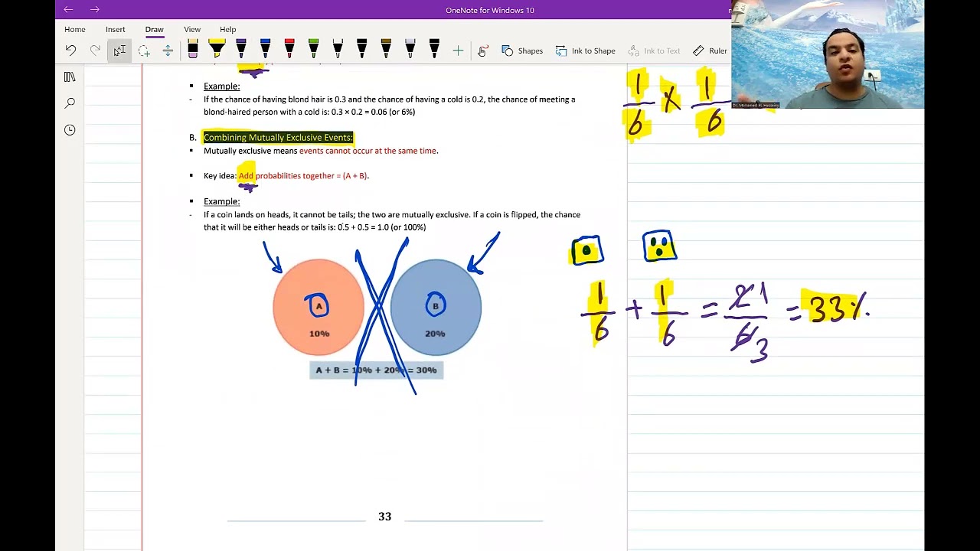Show the notebooks navigation pane
This screenshot has height=551, width=980.
(70, 77)
